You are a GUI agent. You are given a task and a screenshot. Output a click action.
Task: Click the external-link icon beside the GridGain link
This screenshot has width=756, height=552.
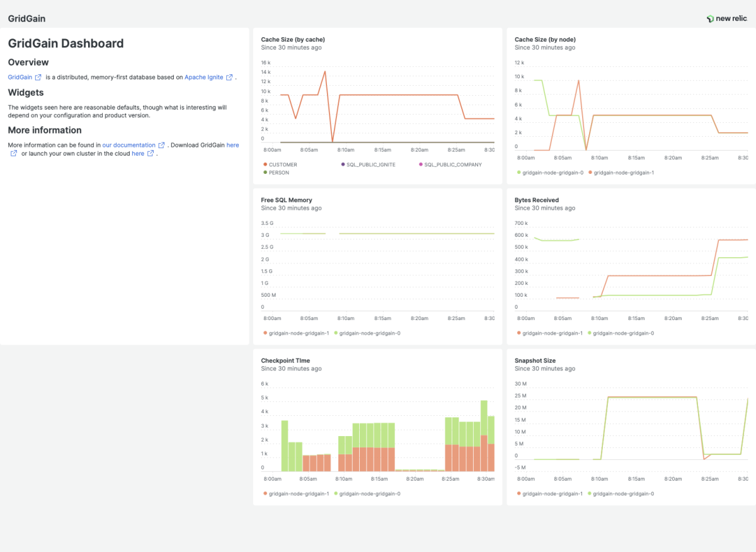pos(38,78)
